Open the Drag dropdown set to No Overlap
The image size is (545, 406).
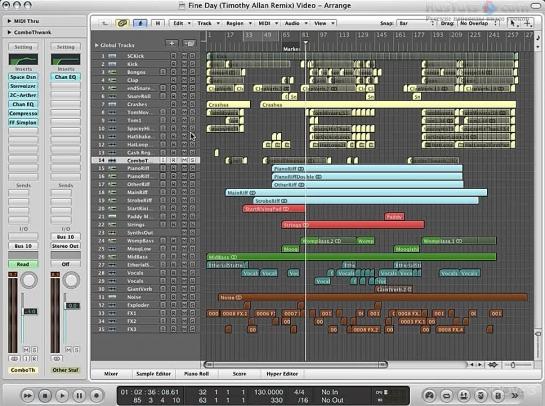pyautogui.click(x=479, y=23)
